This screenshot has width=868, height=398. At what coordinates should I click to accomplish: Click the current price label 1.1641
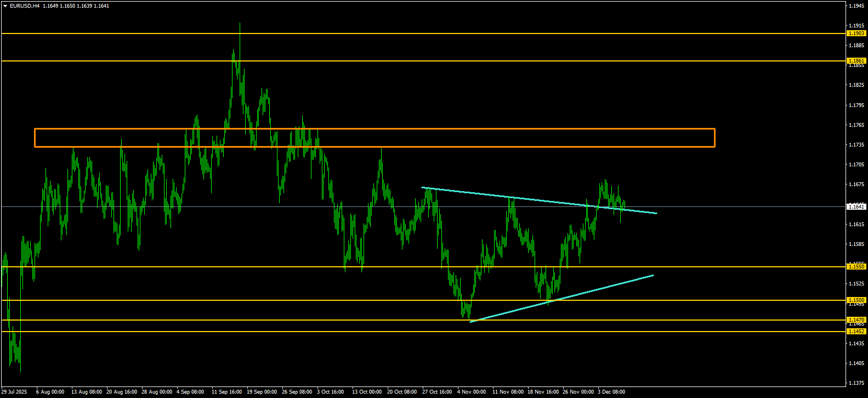click(x=856, y=207)
